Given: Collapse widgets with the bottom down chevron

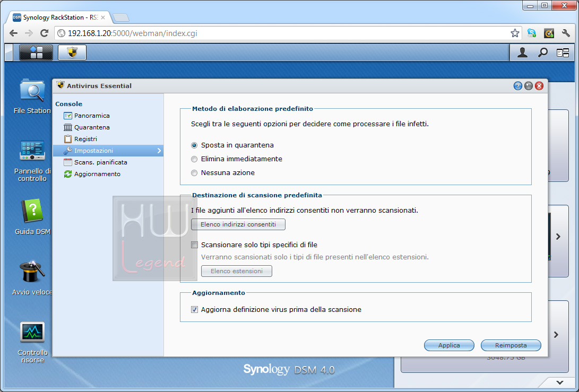Looking at the screenshot, I should click(x=560, y=382).
